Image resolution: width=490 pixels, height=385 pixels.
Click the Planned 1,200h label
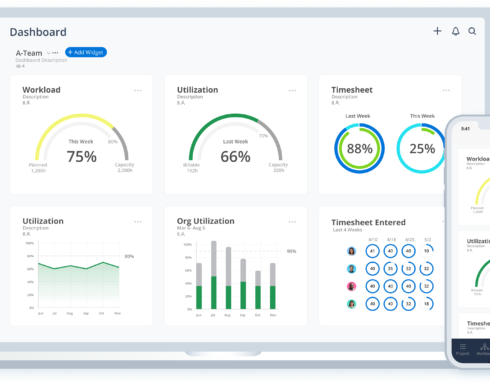pos(38,168)
